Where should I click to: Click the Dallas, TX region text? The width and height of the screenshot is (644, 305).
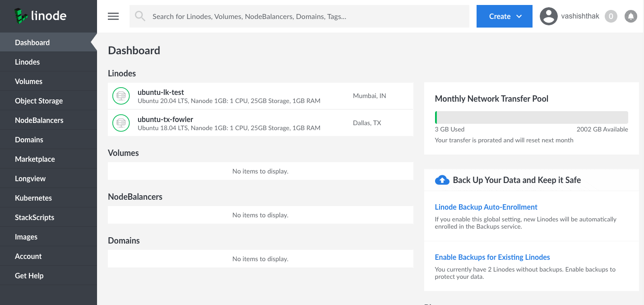pos(367,123)
